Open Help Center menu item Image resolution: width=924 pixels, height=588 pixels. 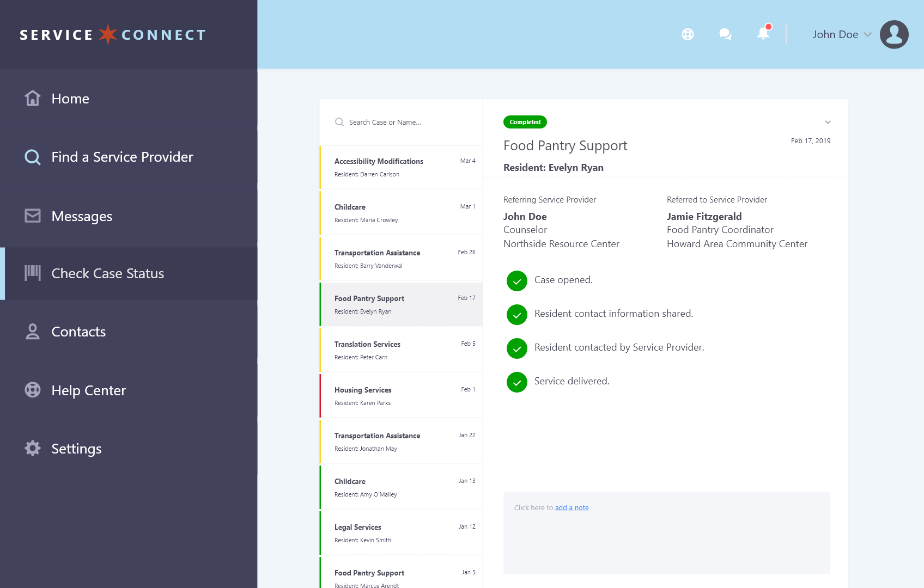click(x=129, y=390)
